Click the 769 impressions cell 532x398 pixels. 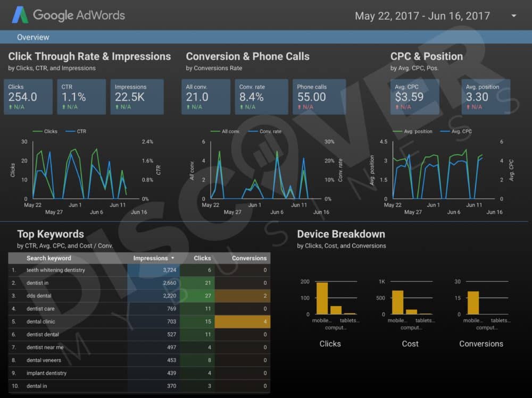point(154,309)
